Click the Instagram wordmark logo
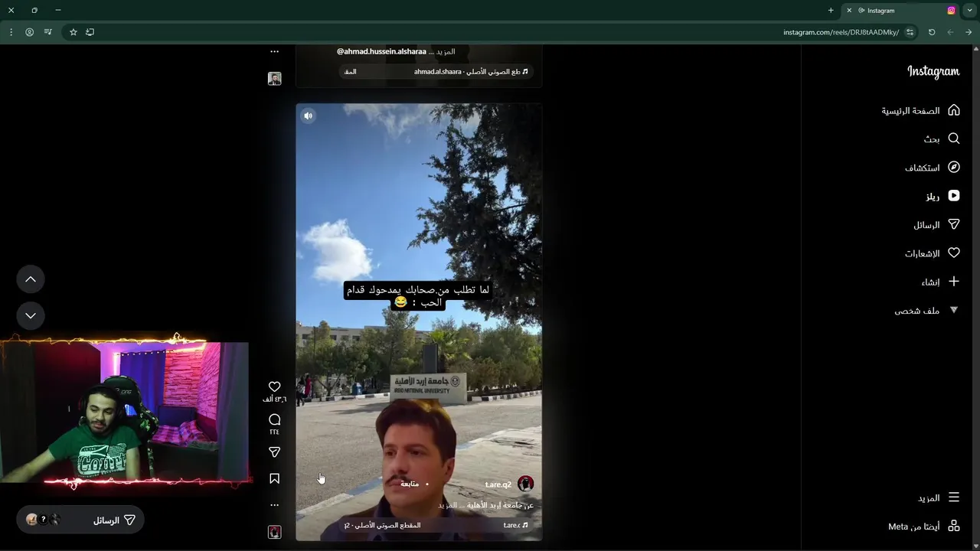 933,71
